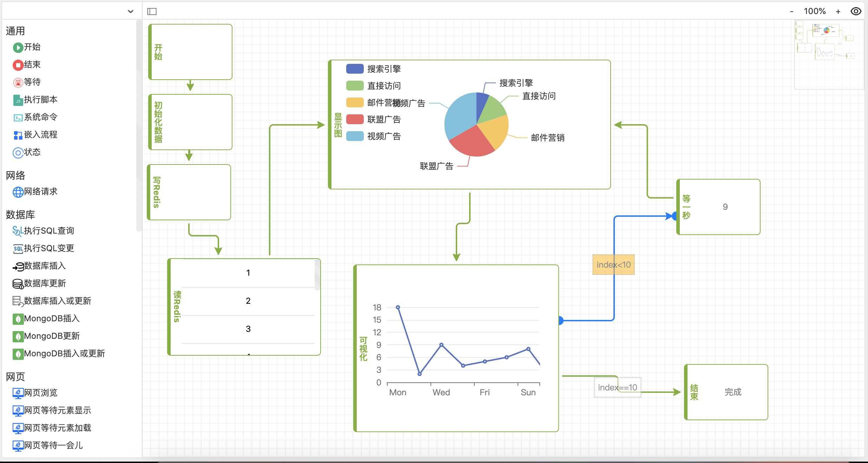
Task: Click the plus zoom-in button
Action: click(838, 12)
